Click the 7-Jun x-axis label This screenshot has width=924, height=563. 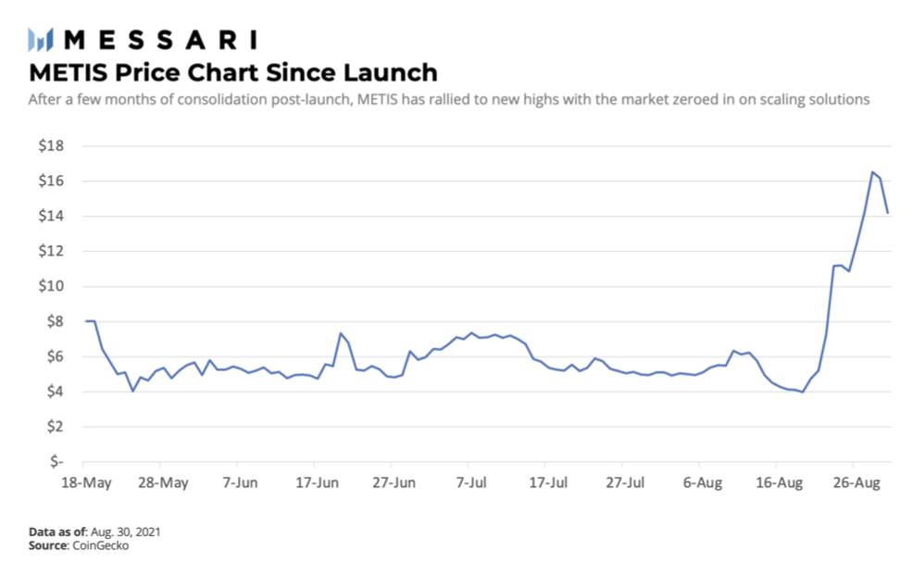[238, 482]
